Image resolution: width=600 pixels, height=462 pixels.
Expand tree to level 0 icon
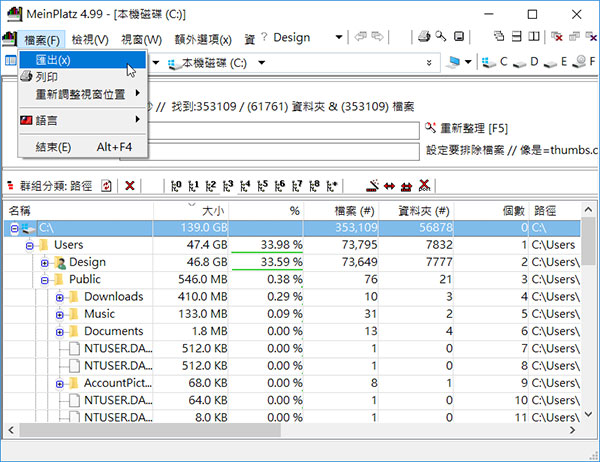(176, 186)
